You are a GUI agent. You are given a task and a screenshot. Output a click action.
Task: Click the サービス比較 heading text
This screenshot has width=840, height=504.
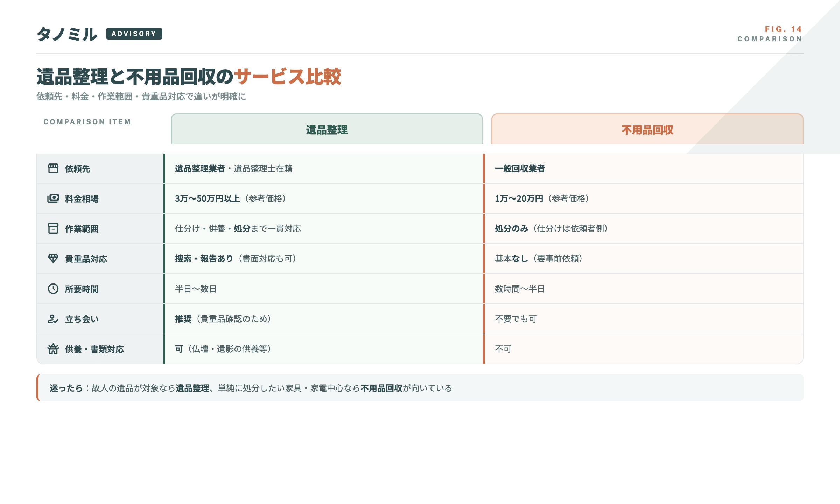287,77
